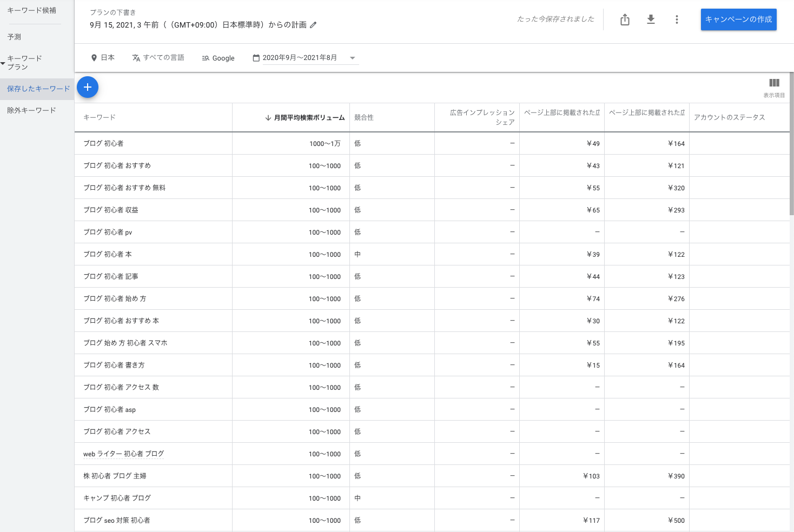Click the blue plus add-keyword button
Screen dimensions: 794x532
(x=88, y=87)
